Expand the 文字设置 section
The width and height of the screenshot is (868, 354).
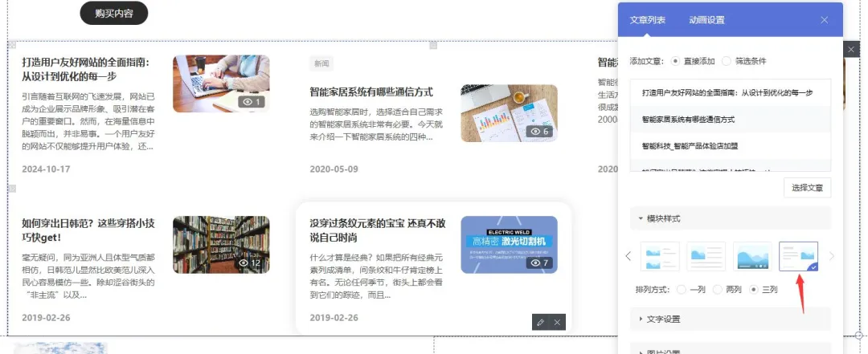point(730,319)
